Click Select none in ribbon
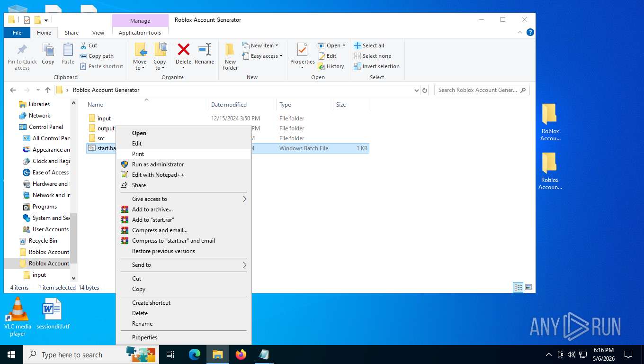Screen dimensions: 644x364 point(372,56)
